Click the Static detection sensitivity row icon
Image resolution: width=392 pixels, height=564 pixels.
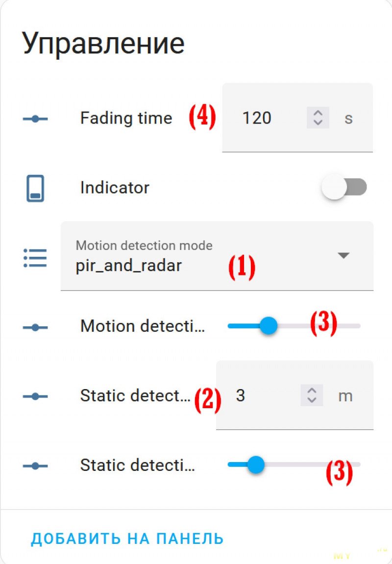coord(35,466)
